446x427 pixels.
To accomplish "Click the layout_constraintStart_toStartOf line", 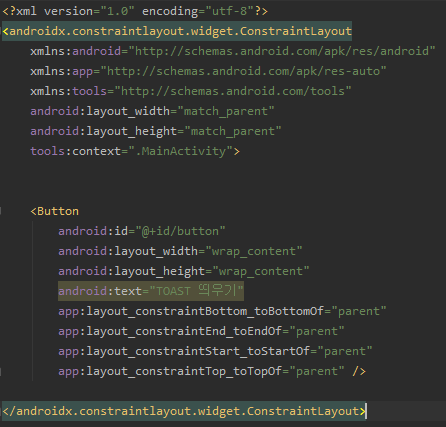I will pos(215,351).
